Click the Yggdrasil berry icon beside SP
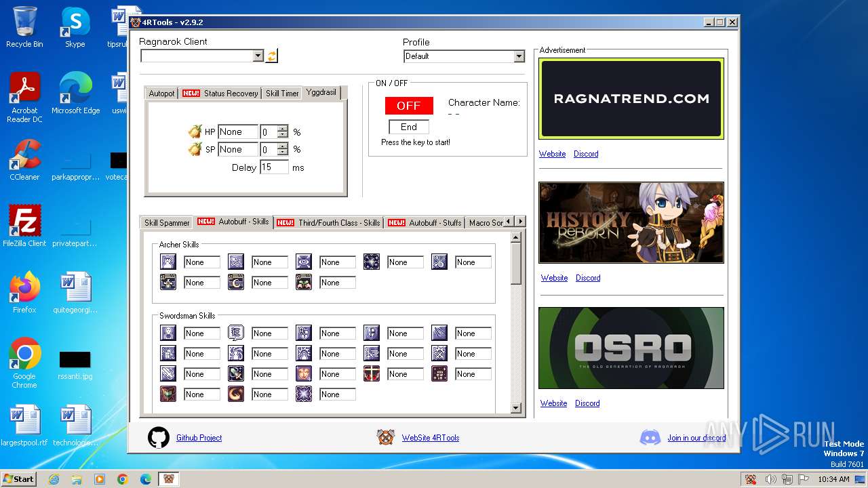 pyautogui.click(x=195, y=149)
